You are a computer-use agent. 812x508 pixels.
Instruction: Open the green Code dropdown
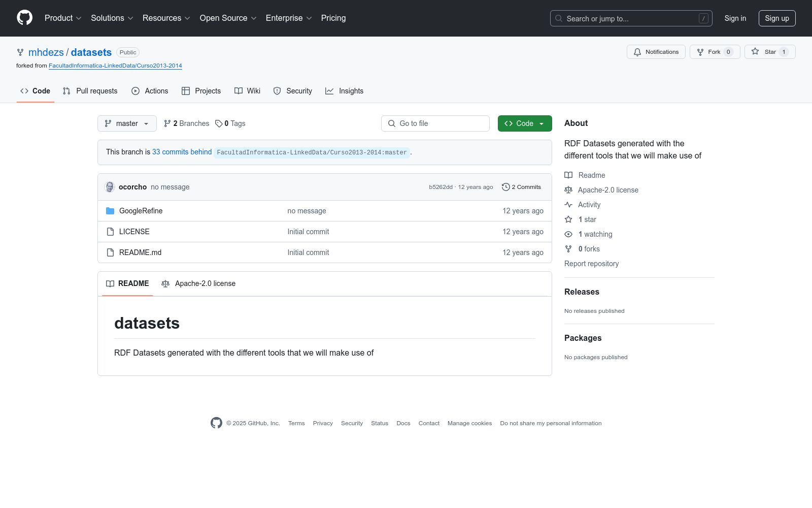coord(525,123)
